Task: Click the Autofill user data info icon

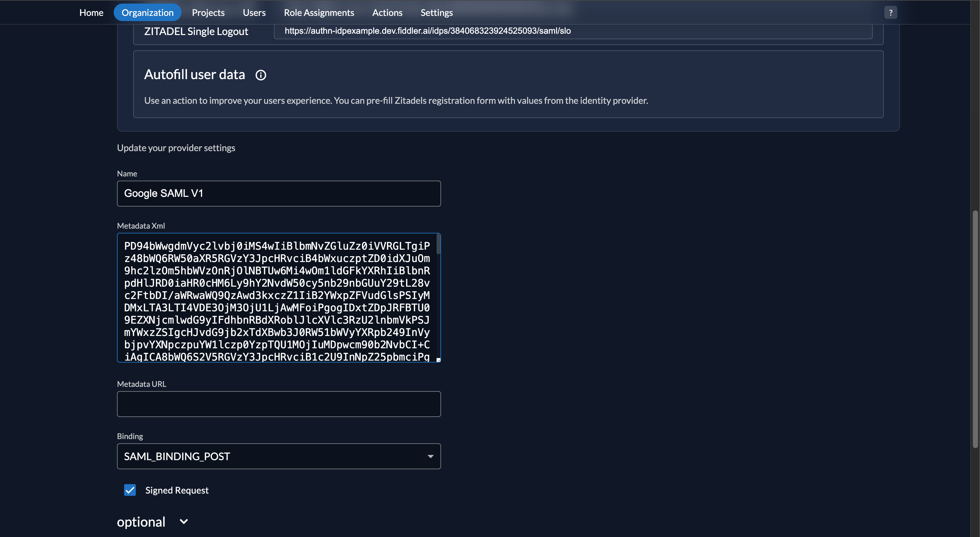Action: 261,75
